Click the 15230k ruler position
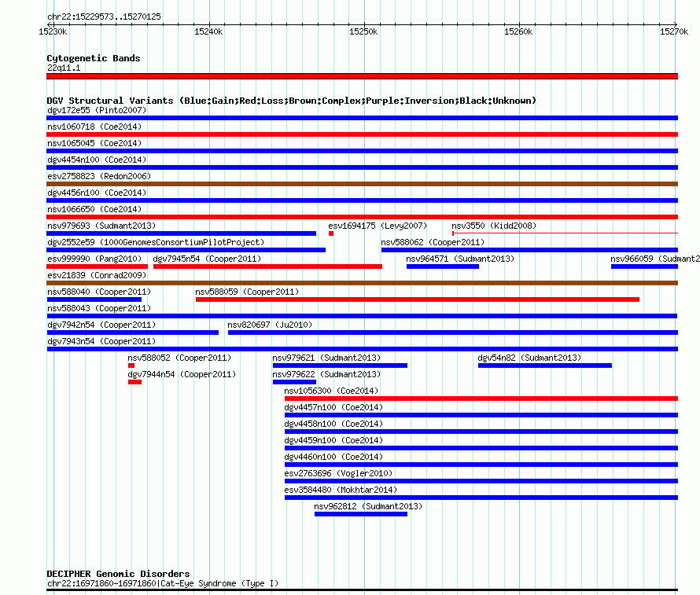 coord(53,31)
